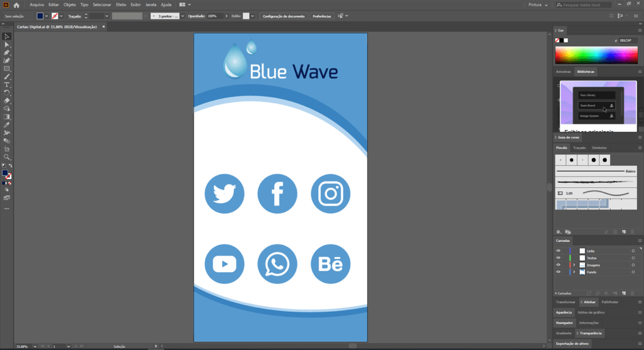This screenshot has width=644, height=350.
Task: Click the create new layer icon
Action: 624,293
